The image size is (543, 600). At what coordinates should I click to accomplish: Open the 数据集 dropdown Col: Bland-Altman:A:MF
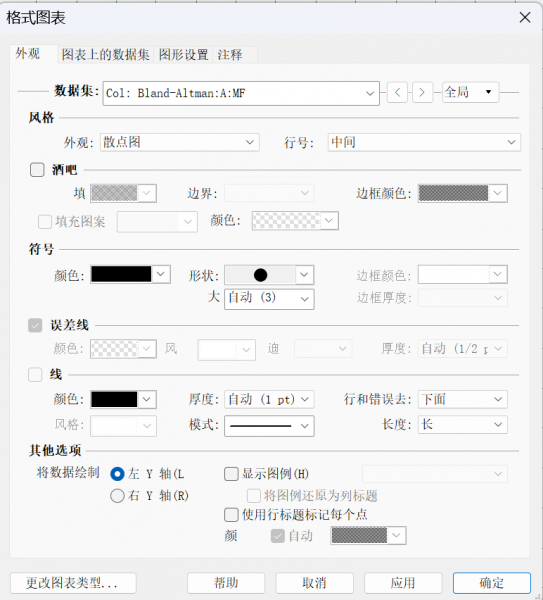coord(241,93)
